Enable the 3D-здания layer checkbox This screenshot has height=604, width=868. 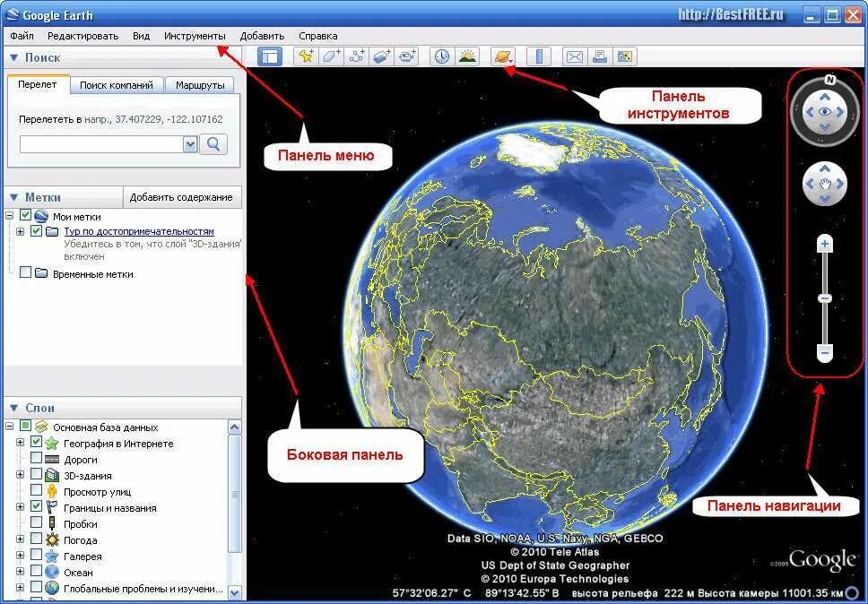tap(37, 474)
